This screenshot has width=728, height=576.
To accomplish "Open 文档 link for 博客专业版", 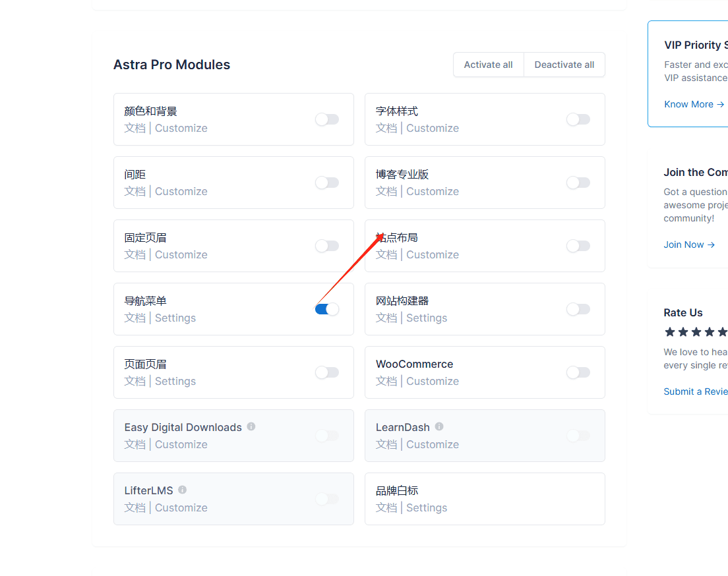I will click(386, 191).
